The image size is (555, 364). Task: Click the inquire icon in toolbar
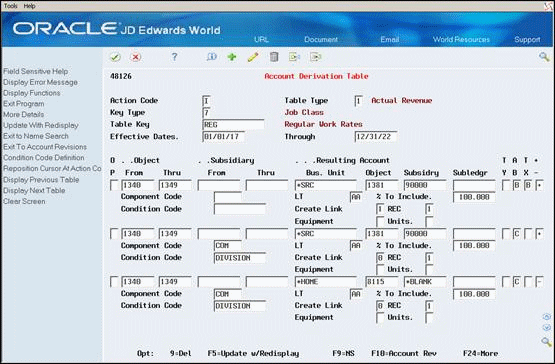pos(212,57)
